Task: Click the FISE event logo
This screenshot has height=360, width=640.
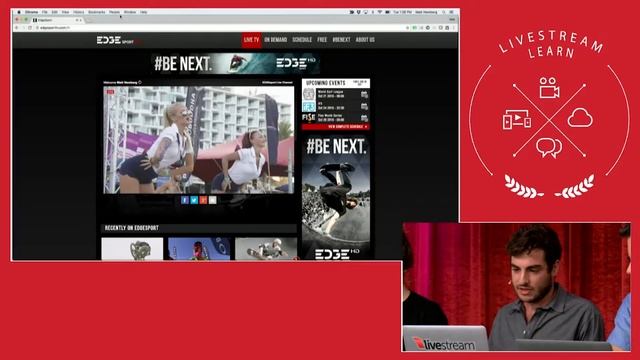Action: click(x=309, y=118)
